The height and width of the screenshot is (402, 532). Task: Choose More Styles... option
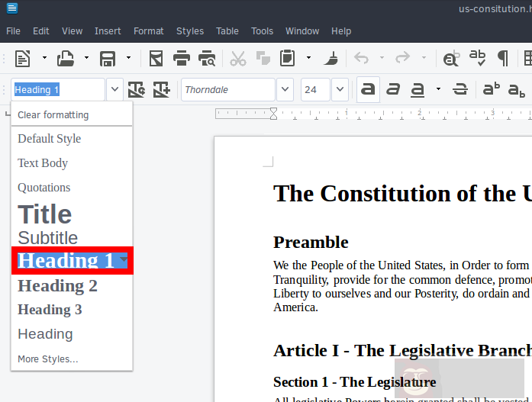(x=48, y=359)
